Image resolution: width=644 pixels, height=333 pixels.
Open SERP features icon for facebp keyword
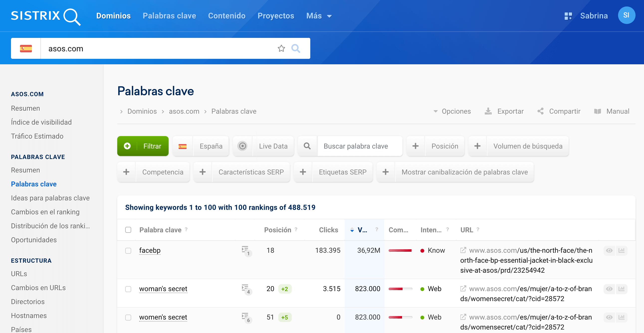tap(246, 250)
